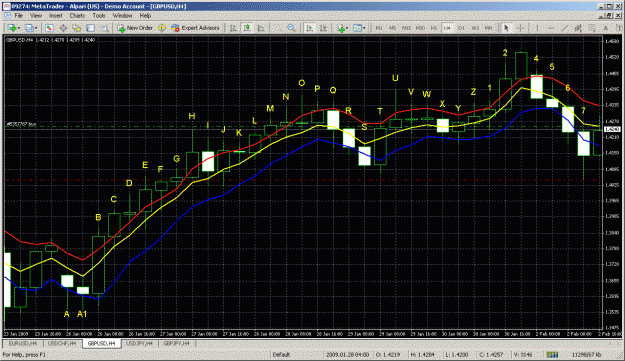Toggle the Terminal window icon

click(x=90, y=28)
